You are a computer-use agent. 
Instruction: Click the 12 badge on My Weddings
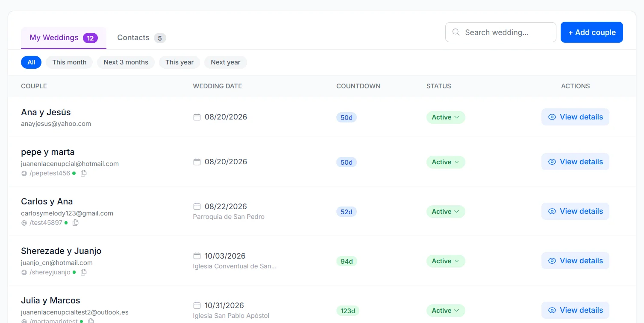coord(90,38)
